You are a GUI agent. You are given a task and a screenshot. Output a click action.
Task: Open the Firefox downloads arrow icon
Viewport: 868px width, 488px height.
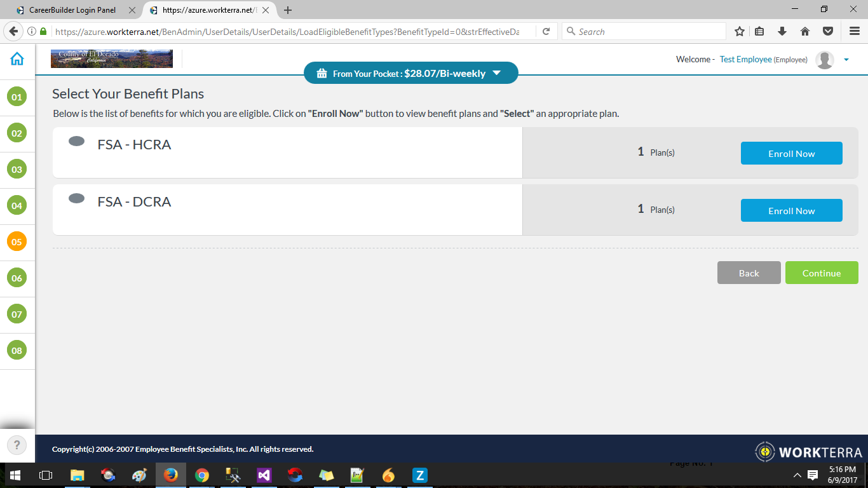[x=782, y=32]
